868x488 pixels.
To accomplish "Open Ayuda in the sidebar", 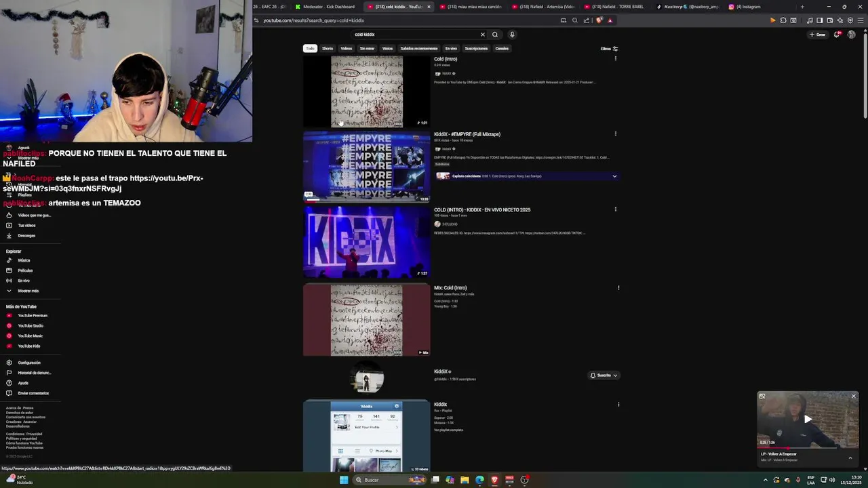I will [23, 383].
